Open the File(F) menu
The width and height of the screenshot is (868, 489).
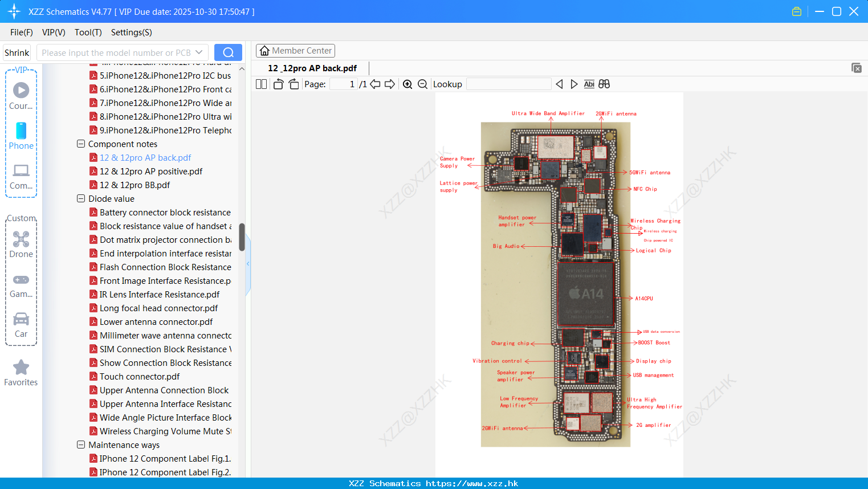[x=22, y=32]
